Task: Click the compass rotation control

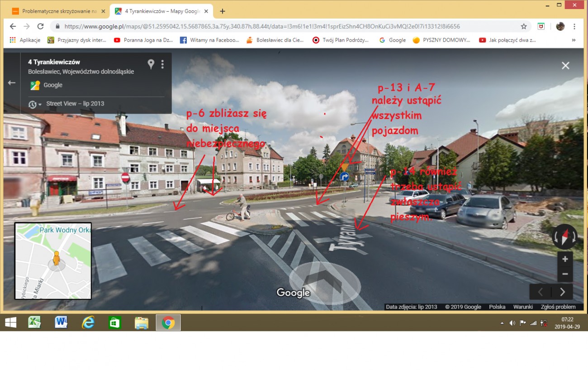Action: (x=564, y=237)
